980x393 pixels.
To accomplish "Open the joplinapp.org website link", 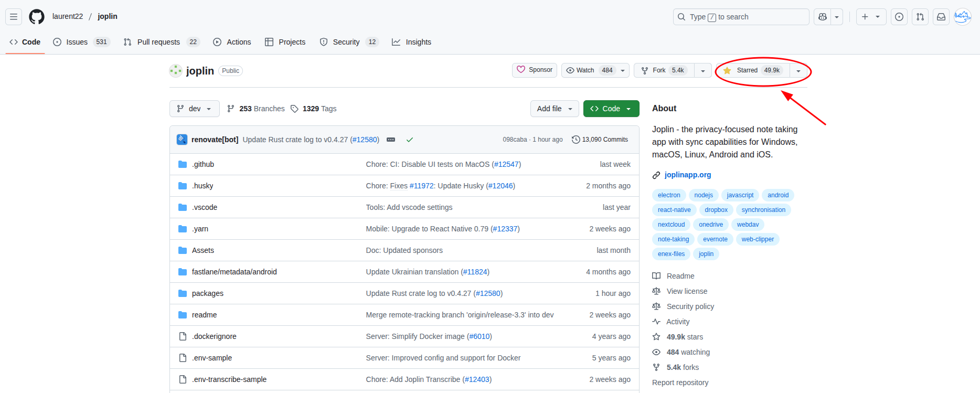I will [688, 175].
